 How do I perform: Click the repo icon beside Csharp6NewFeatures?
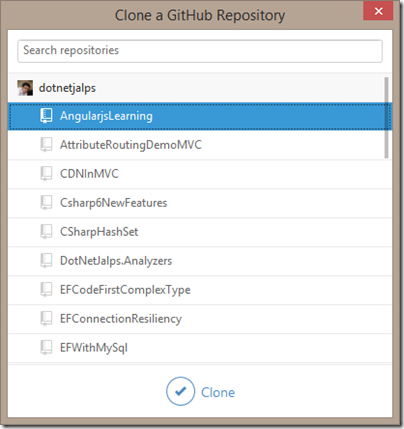(x=46, y=203)
